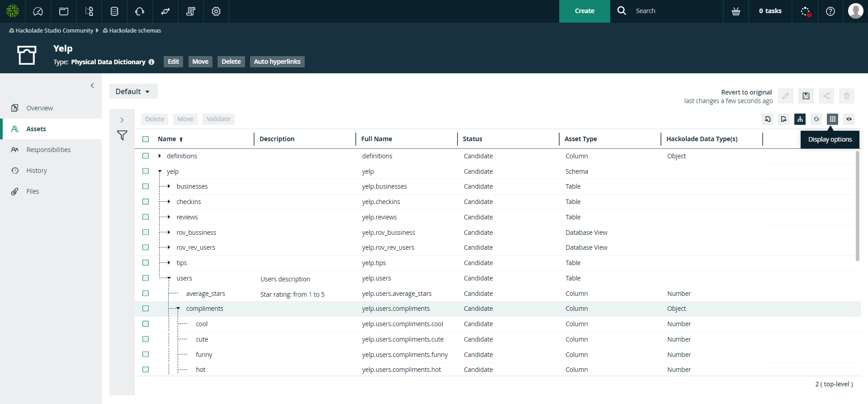This screenshot has height=404, width=868.
Task: Click the export icon above the table
Action: point(784,119)
